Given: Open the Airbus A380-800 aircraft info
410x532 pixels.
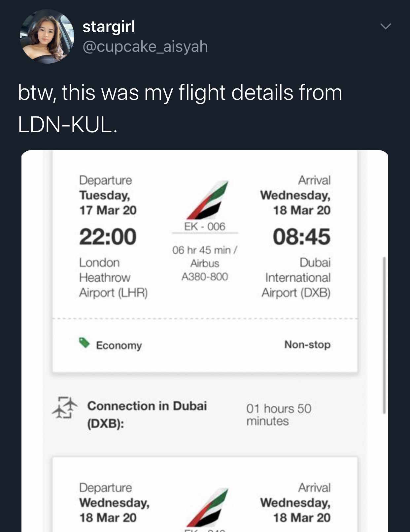Looking at the screenshot, I should click(205, 269).
